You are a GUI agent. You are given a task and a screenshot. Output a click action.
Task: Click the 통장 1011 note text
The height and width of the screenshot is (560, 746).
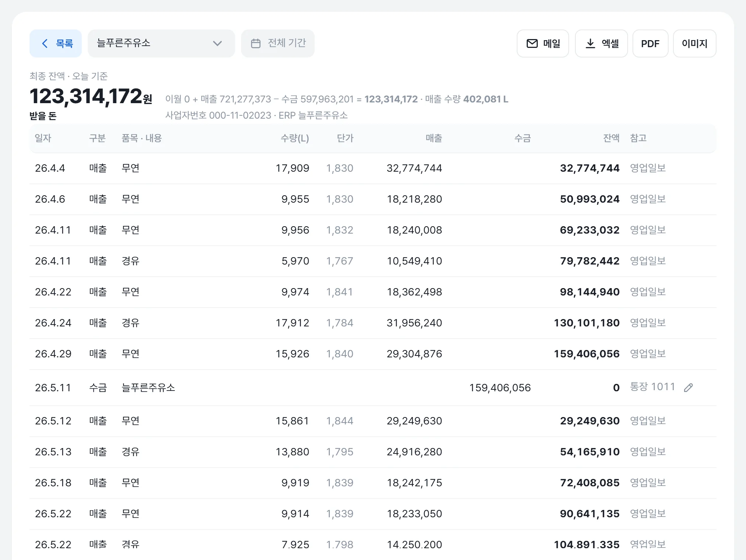point(652,387)
